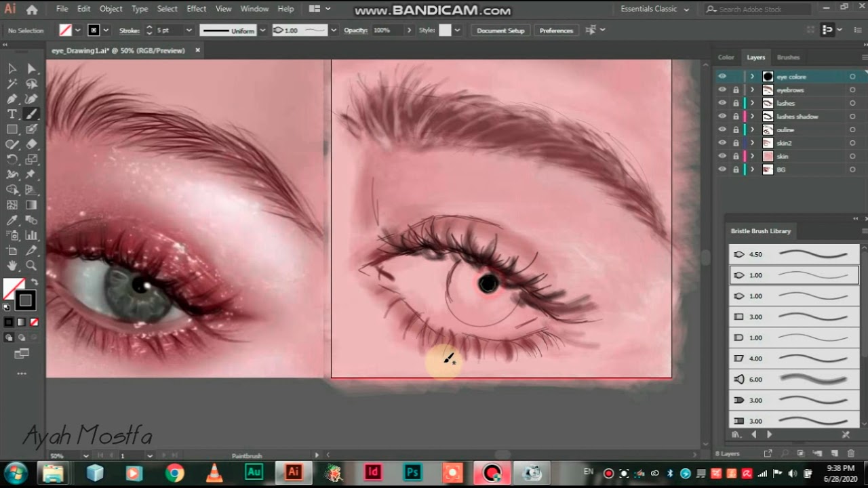Create new layer in Layers panel
Image resolution: width=868 pixels, height=488 pixels.
(x=835, y=453)
